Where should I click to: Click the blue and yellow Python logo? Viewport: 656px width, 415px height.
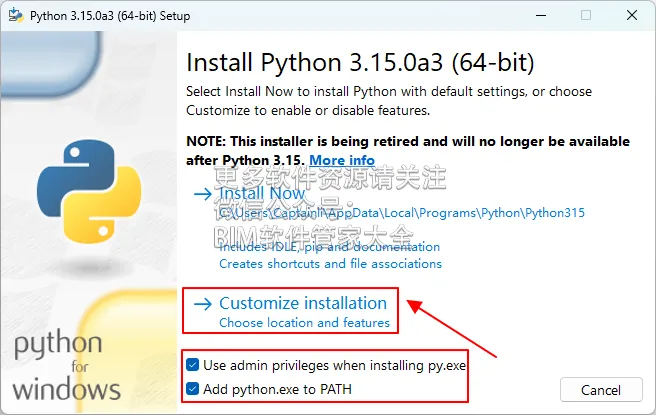coord(89,192)
